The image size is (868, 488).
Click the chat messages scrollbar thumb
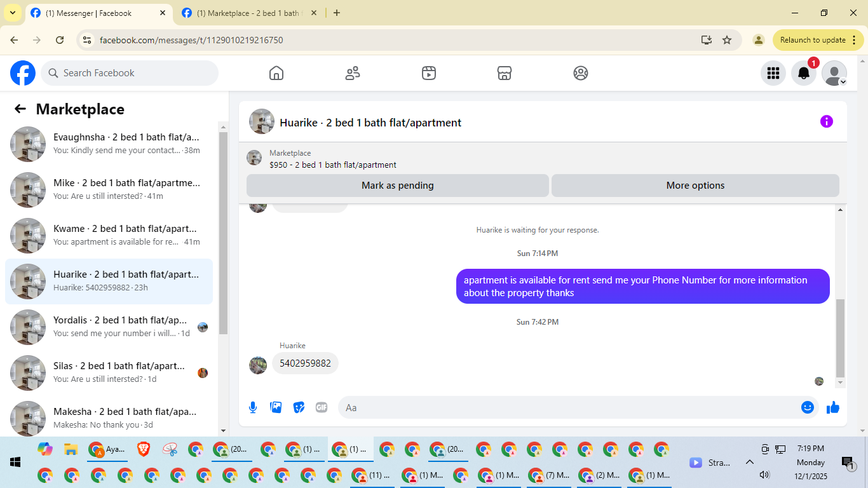click(x=841, y=338)
